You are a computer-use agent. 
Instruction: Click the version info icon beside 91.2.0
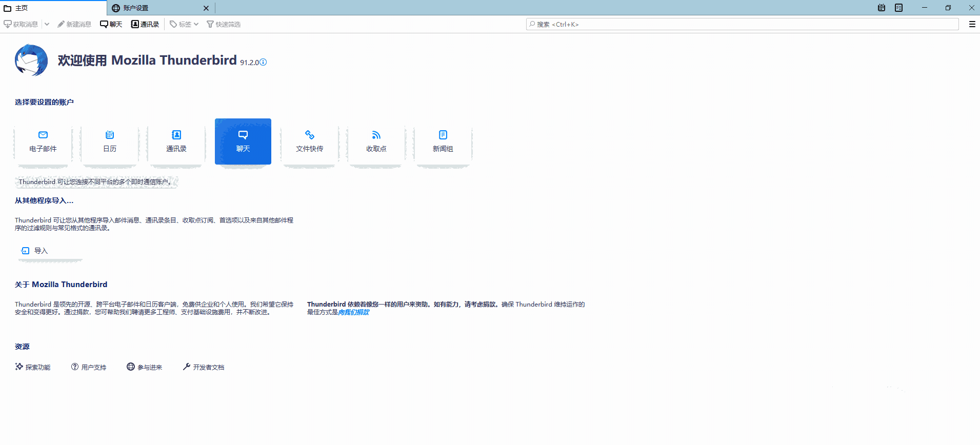[263, 62]
